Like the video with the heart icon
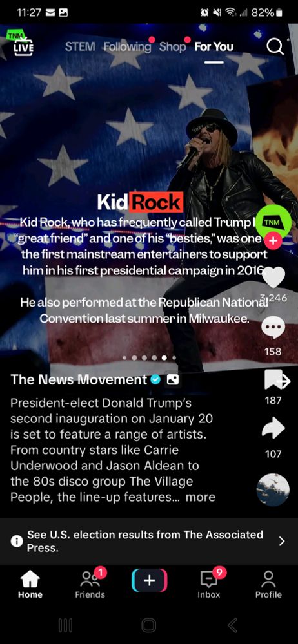The width and height of the screenshot is (298, 644). tap(273, 276)
